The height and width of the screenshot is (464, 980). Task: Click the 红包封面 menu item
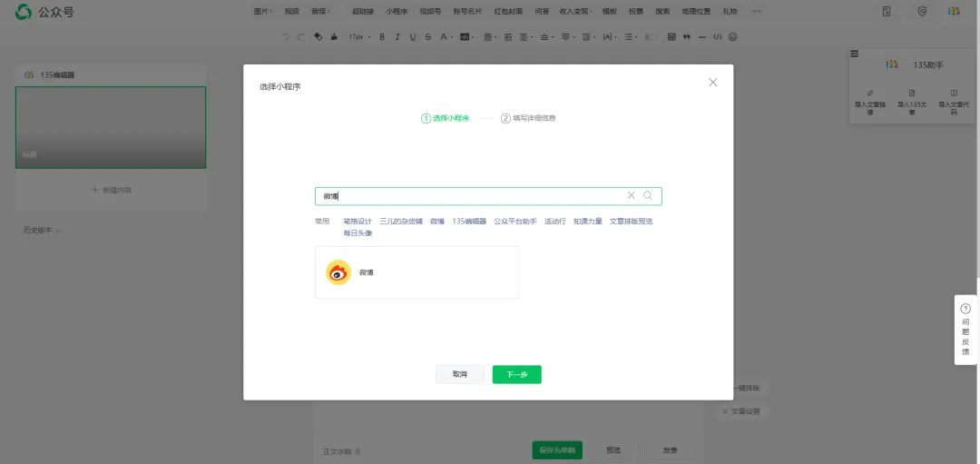coord(508,11)
